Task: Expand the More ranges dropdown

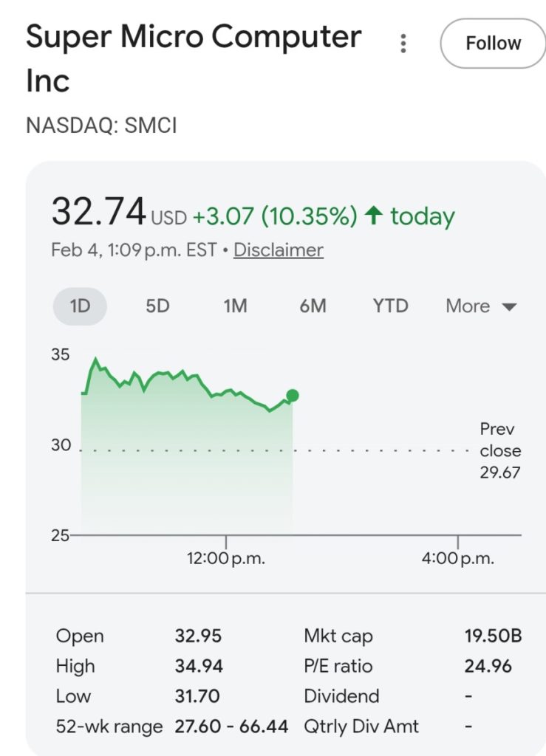Action: [468, 306]
